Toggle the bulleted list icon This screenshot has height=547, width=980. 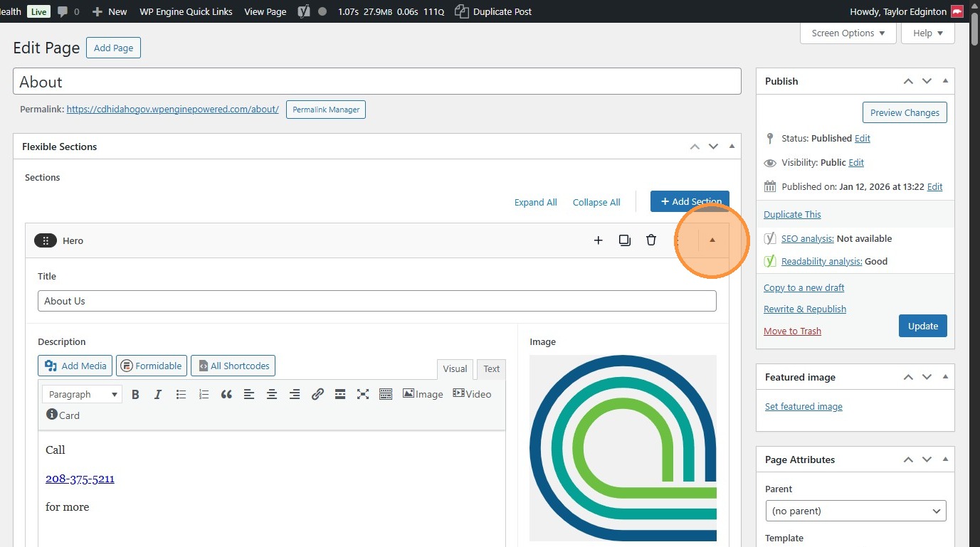[x=181, y=394]
